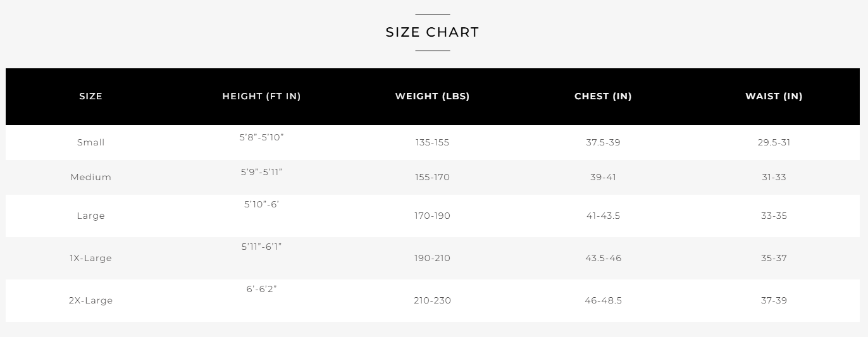Image resolution: width=868 pixels, height=337 pixels.
Task: Click the 1X-Large weight value 190-210
Action: coord(432,258)
